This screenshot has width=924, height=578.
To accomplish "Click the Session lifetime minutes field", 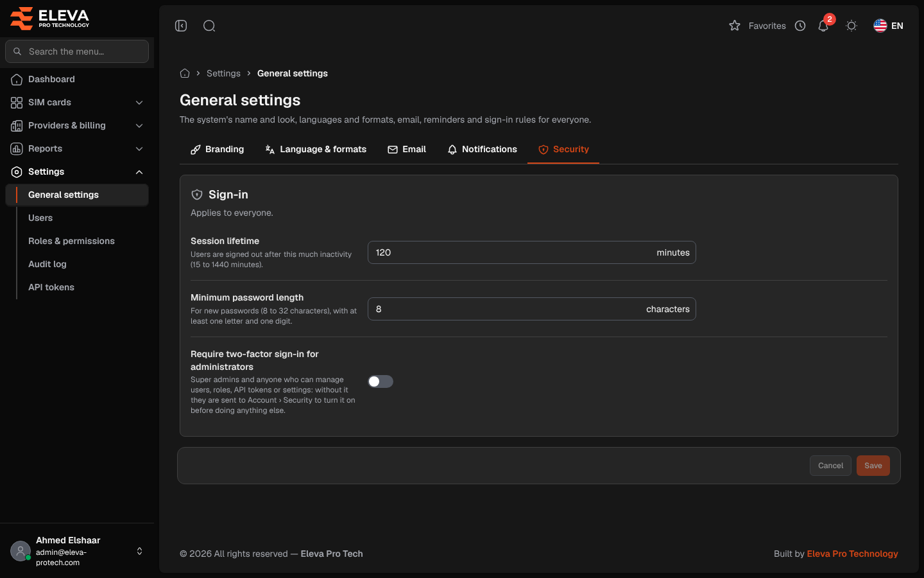I will tap(532, 252).
